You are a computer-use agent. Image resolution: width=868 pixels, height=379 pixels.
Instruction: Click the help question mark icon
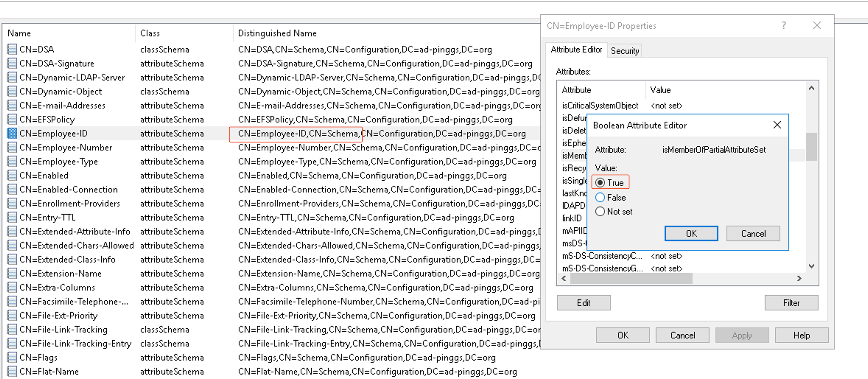point(784,25)
